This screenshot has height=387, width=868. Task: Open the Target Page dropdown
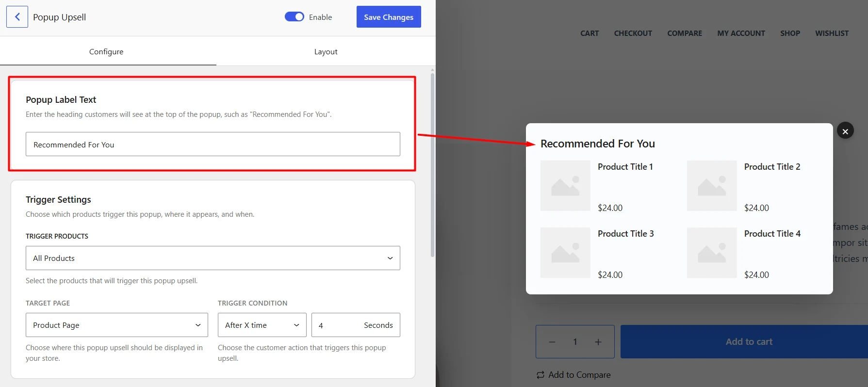[117, 325]
